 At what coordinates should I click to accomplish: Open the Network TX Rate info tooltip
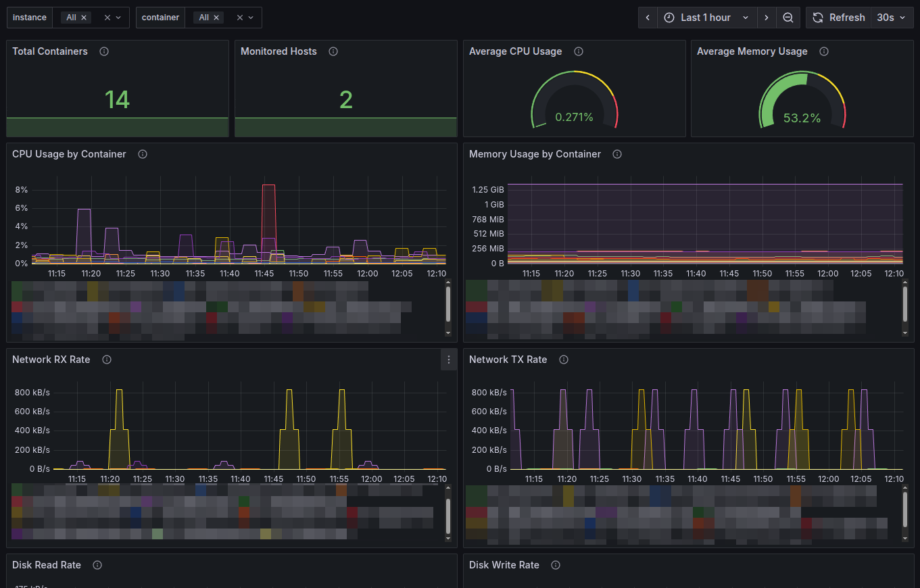563,360
